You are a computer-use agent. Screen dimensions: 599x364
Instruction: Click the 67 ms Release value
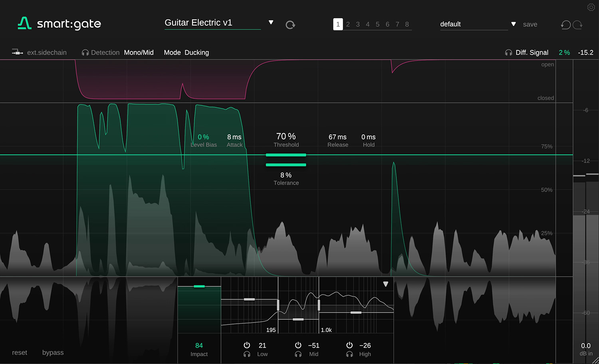pyautogui.click(x=338, y=137)
